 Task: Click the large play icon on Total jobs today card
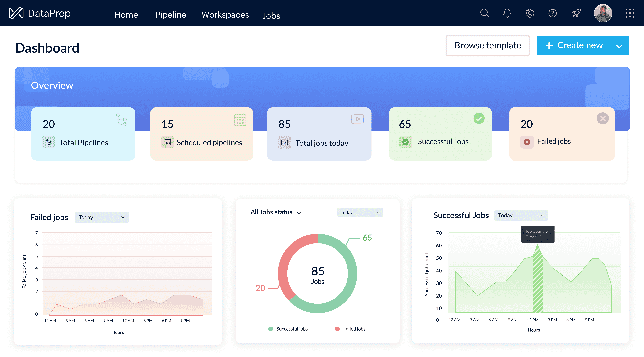point(357,119)
